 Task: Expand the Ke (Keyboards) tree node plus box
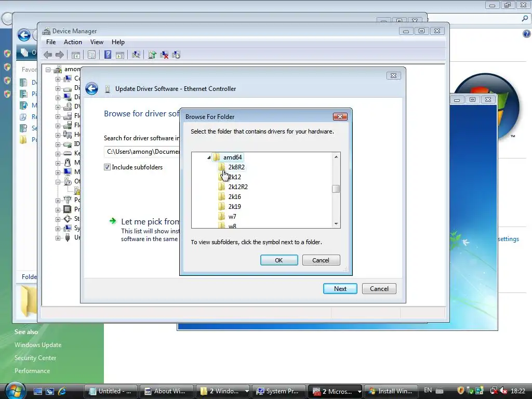click(x=58, y=154)
